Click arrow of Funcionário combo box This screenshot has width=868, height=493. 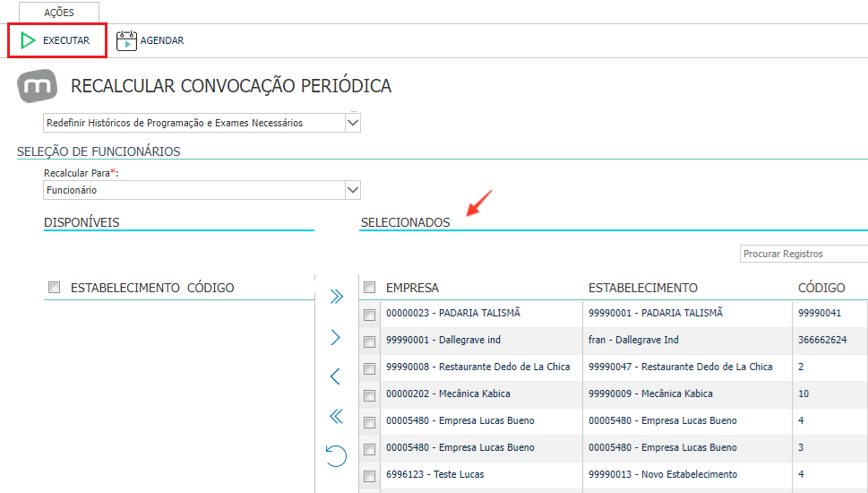pyautogui.click(x=353, y=190)
